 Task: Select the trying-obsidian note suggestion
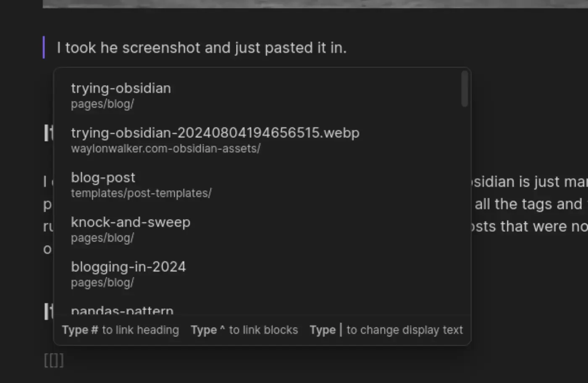121,89
